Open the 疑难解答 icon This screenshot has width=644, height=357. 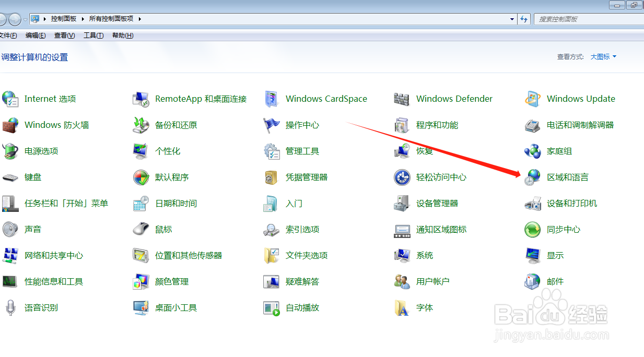click(x=272, y=281)
